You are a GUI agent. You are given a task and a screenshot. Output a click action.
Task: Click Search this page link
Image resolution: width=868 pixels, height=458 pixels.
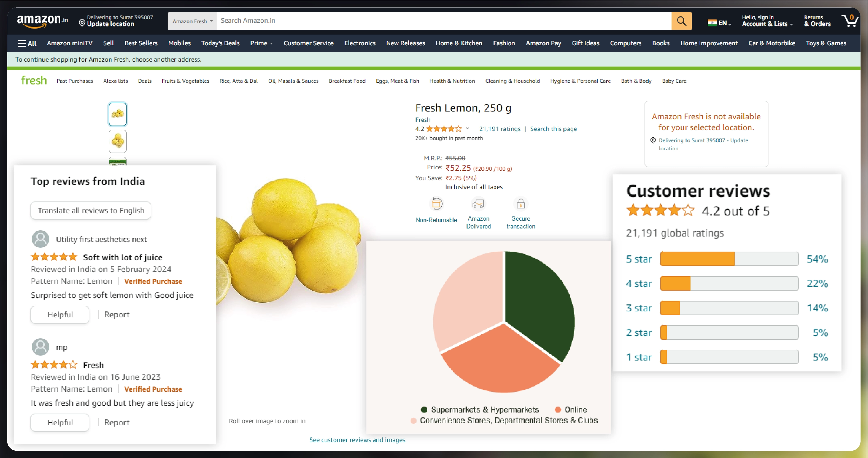click(x=553, y=129)
